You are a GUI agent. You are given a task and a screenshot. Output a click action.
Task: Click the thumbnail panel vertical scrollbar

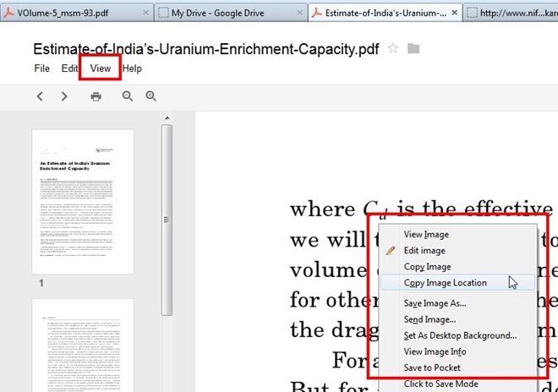tap(167, 221)
